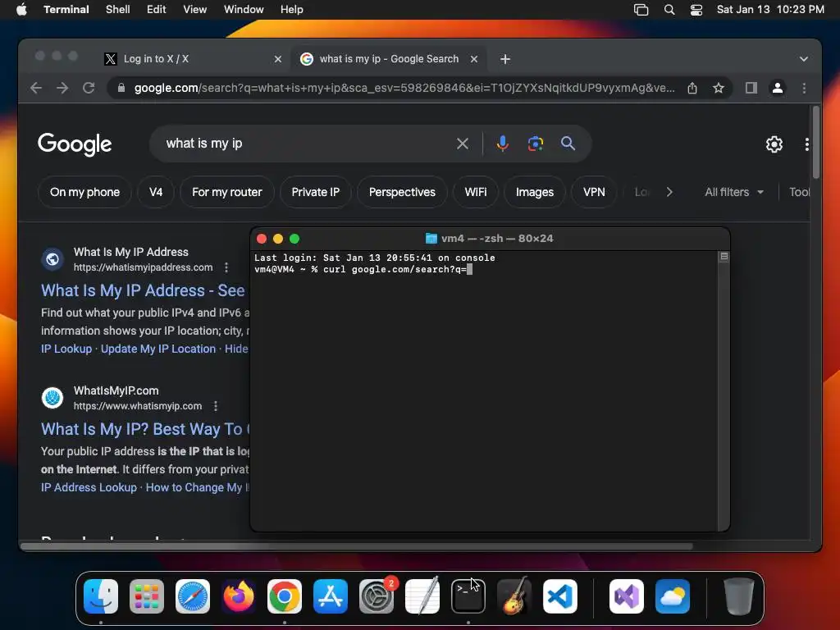
Task: Open the Apple menu
Action: pos(21,10)
